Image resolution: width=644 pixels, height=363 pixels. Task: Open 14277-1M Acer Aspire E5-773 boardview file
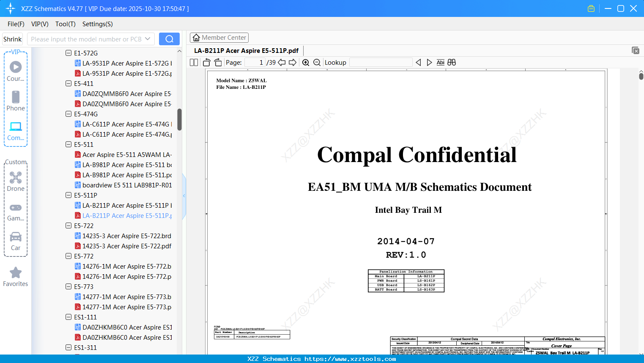coord(123,297)
